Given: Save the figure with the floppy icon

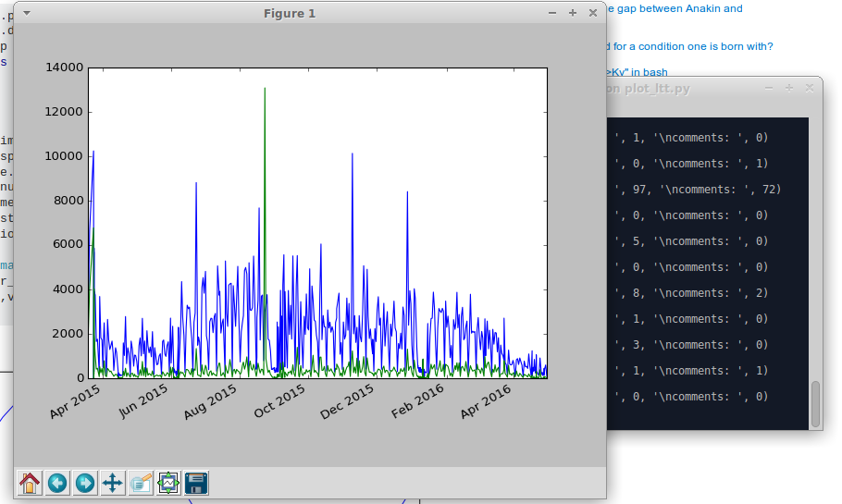Looking at the screenshot, I should (196, 483).
